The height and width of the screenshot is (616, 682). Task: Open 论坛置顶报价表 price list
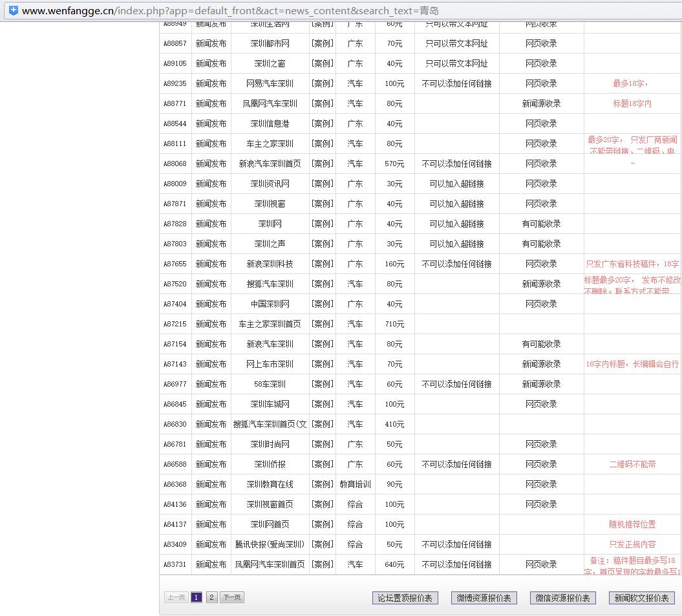click(405, 598)
